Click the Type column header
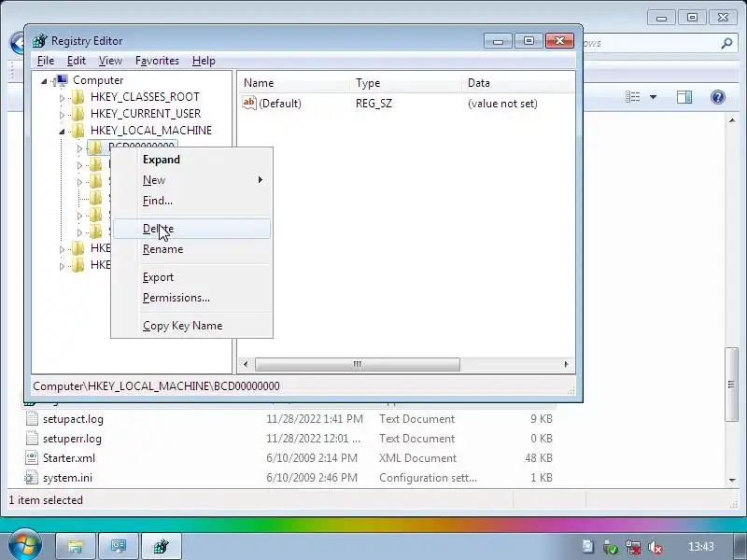Image resolution: width=747 pixels, height=560 pixels. [x=405, y=83]
